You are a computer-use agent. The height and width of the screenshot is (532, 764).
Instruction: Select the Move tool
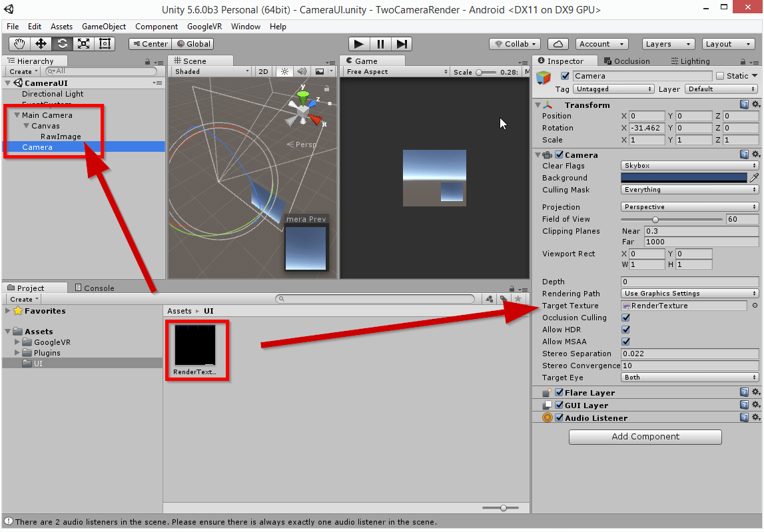tap(41, 44)
